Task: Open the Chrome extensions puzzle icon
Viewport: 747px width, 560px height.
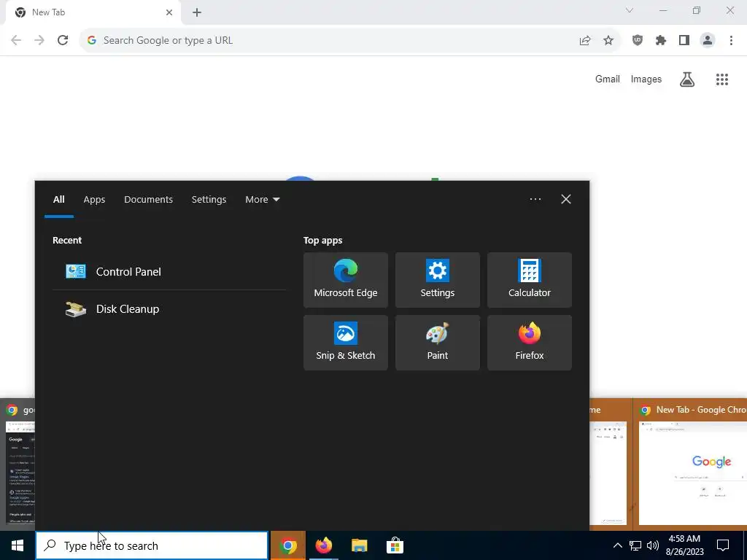Action: tap(661, 41)
